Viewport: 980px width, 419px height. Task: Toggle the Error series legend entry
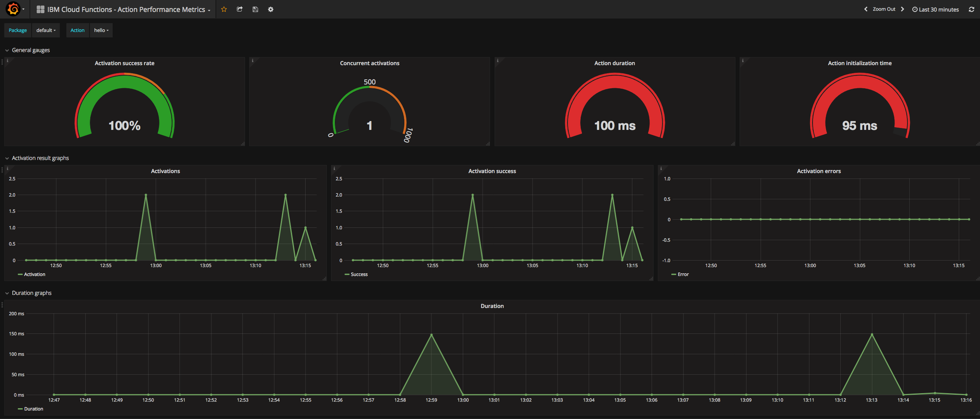tap(683, 274)
